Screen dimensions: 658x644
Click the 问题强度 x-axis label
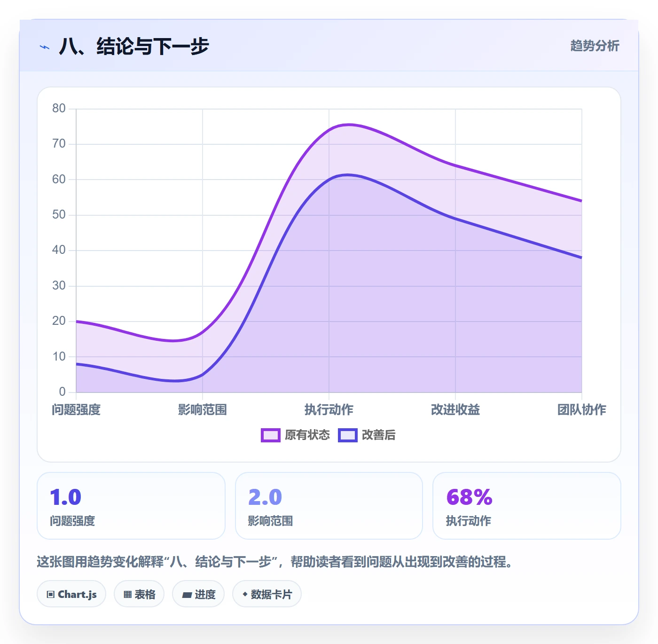pos(76,409)
